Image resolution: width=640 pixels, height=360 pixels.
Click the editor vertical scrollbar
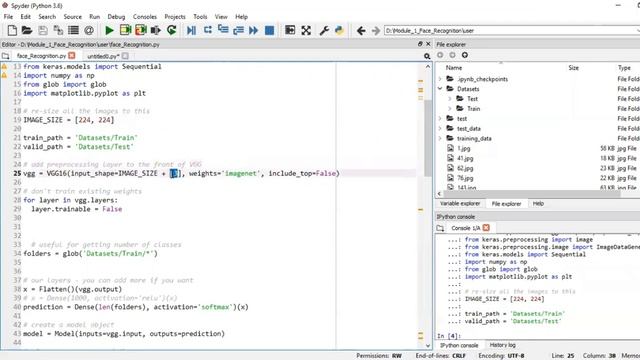click(x=428, y=139)
